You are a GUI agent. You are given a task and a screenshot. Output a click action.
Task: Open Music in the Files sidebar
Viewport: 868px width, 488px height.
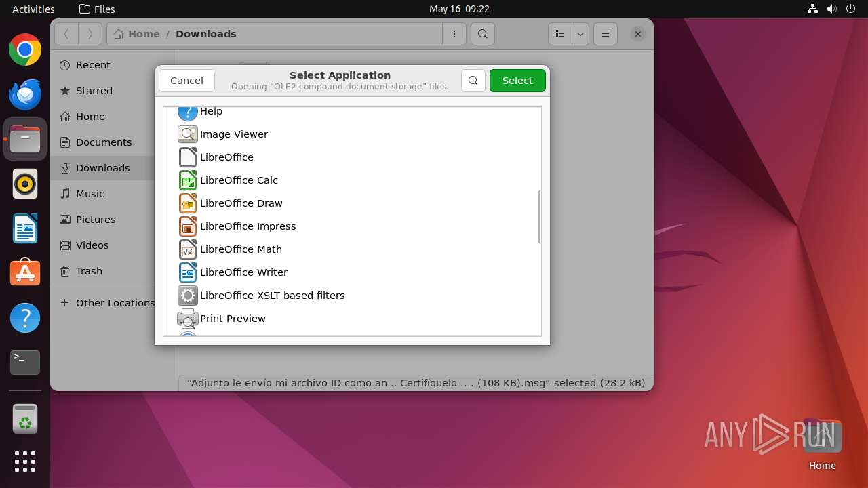click(x=102, y=194)
